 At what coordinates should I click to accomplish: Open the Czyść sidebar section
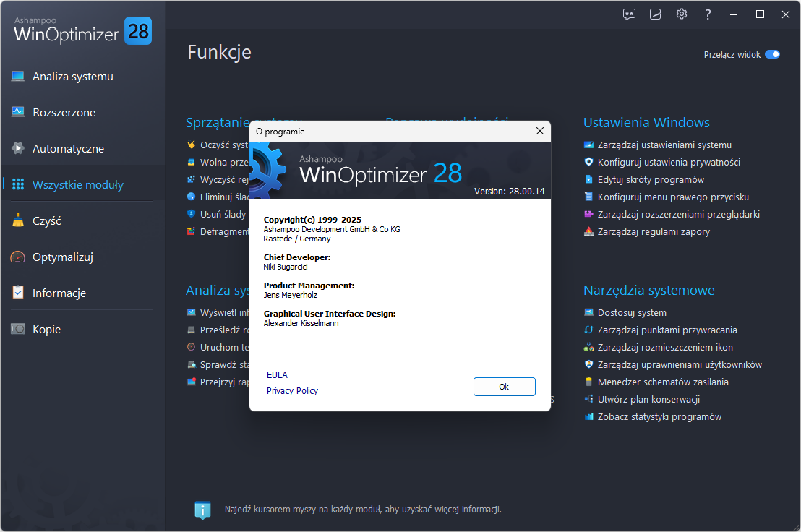click(x=47, y=221)
